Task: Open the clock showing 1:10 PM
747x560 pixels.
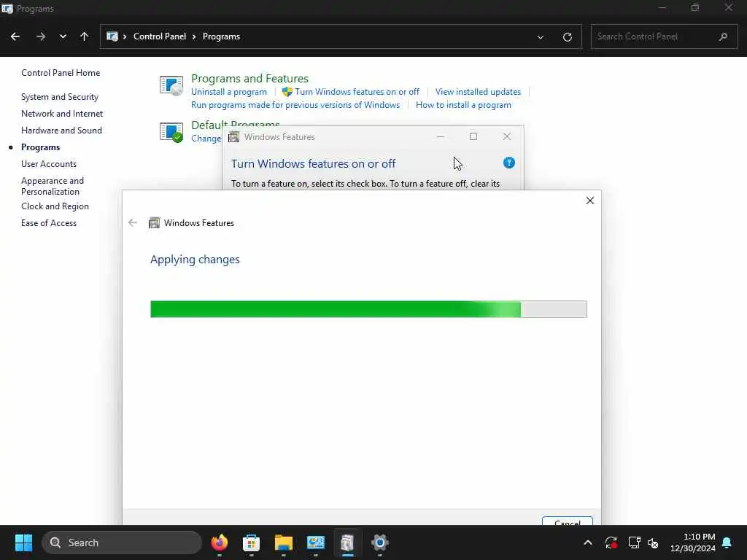Action: click(692, 542)
